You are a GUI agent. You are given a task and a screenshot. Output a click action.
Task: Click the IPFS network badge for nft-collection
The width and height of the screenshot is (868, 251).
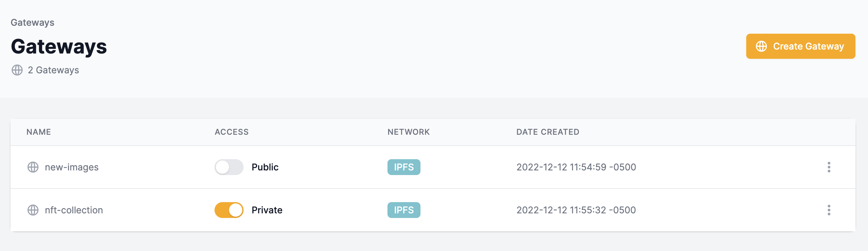[x=404, y=210]
